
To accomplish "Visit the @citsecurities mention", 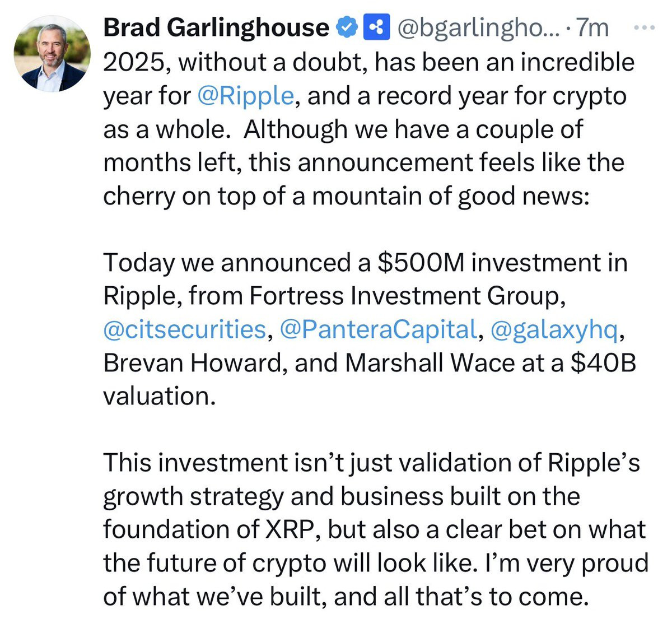I will 184,329.
